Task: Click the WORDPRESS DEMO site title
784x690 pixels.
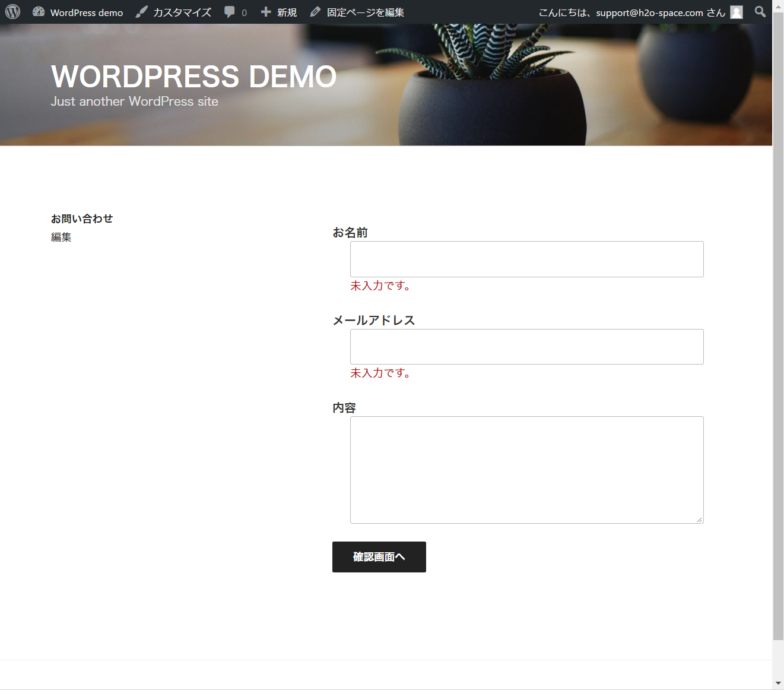Action: pos(193,77)
